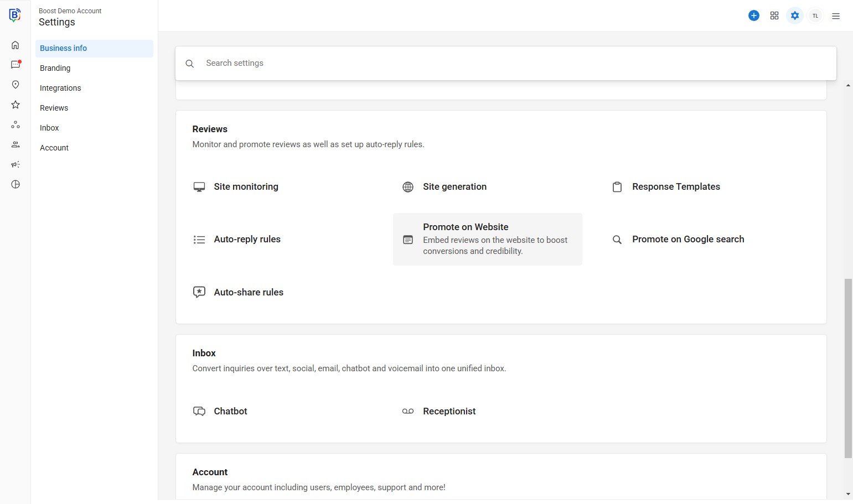Click the Search settings input field
This screenshot has height=504, width=853.
pyautogui.click(x=505, y=63)
